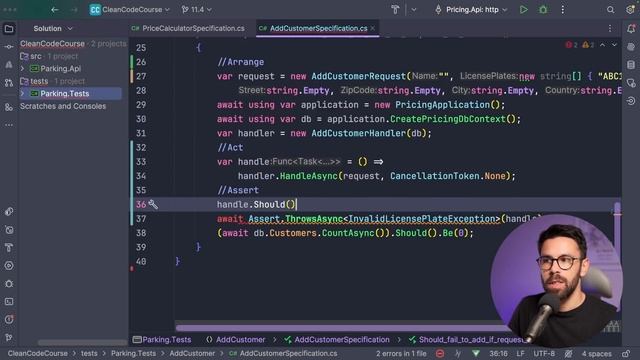The height and width of the screenshot is (360, 640).
Task: Open the Terminal tool window
Action: (9, 302)
